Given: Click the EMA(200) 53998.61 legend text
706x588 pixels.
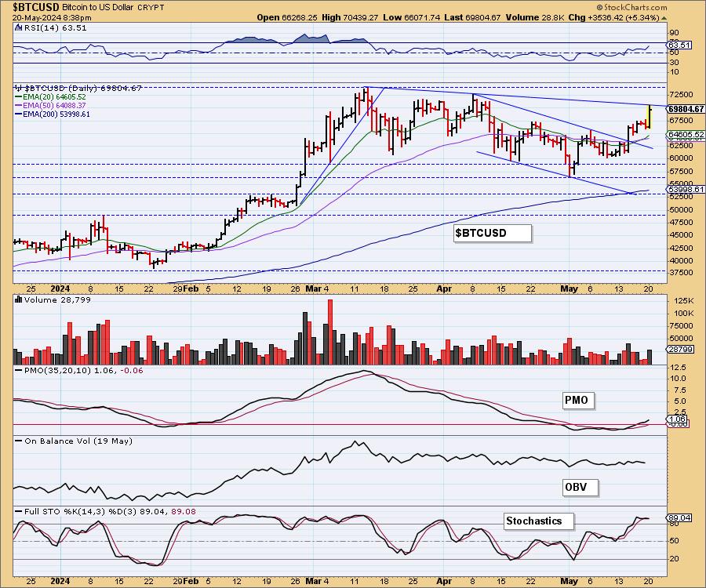Looking at the screenshot, I should click(x=56, y=114).
